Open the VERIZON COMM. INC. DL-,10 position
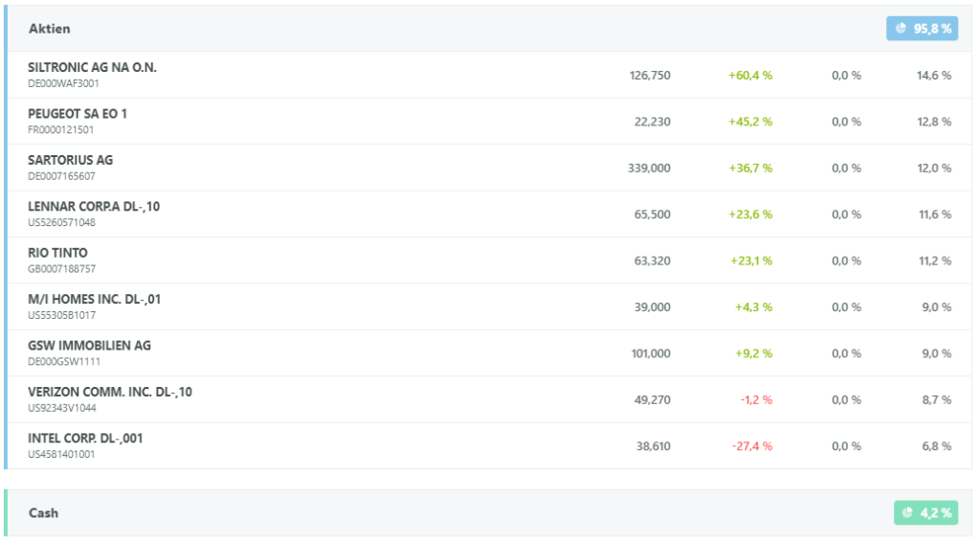The height and width of the screenshot is (544, 980). (110, 392)
